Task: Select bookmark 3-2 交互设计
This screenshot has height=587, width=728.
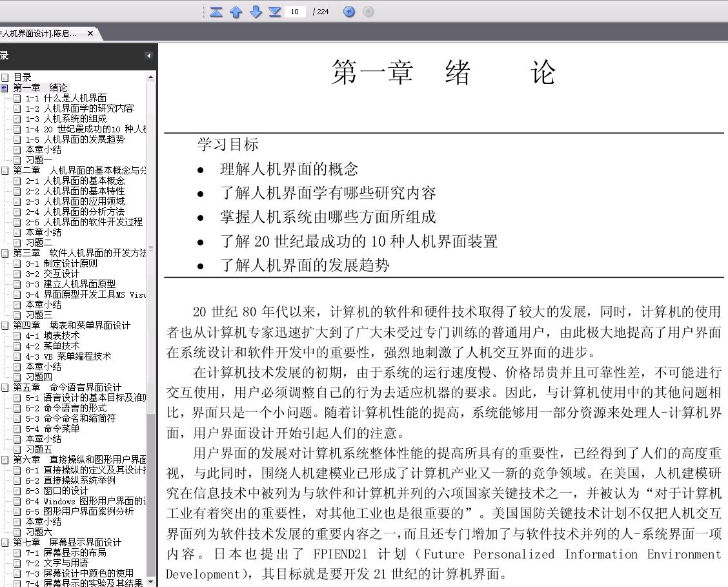Action: pos(52,274)
